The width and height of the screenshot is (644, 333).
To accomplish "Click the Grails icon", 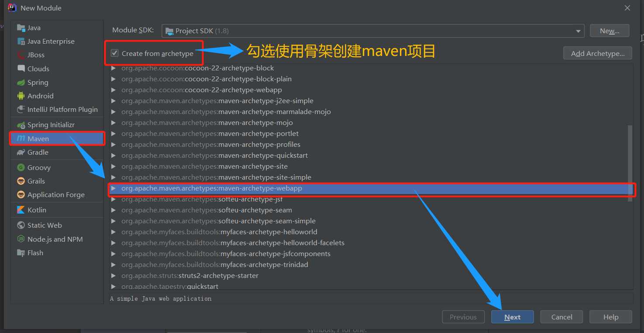I will [x=21, y=181].
